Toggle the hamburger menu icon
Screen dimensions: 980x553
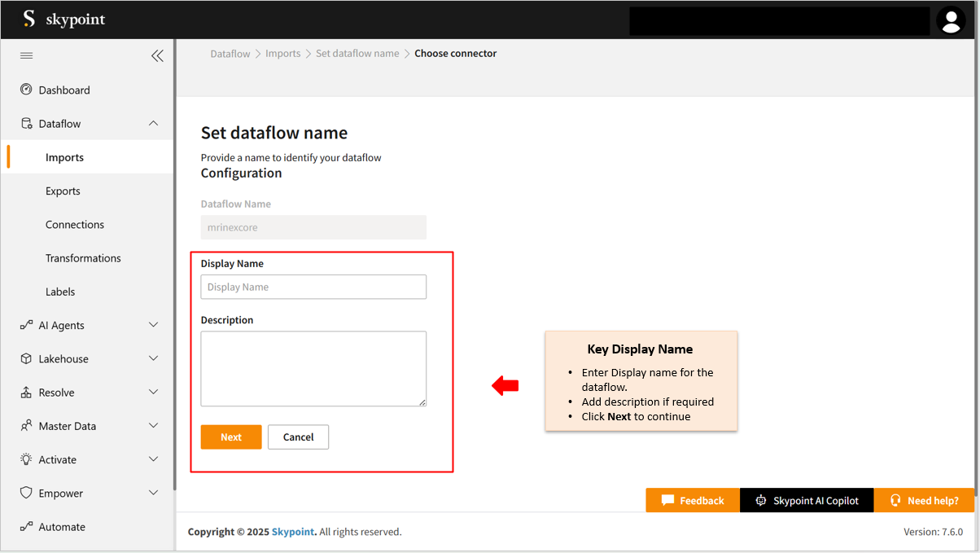point(27,55)
